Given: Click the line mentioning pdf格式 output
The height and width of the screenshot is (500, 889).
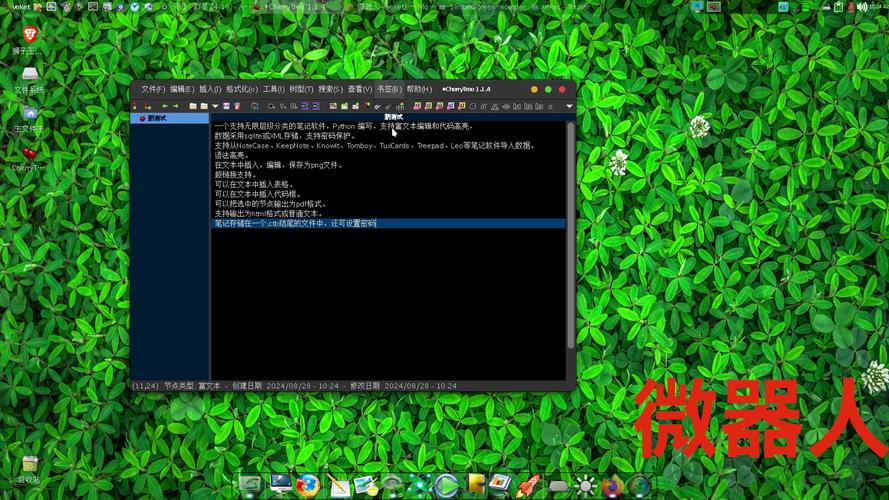Looking at the screenshot, I should (270, 204).
